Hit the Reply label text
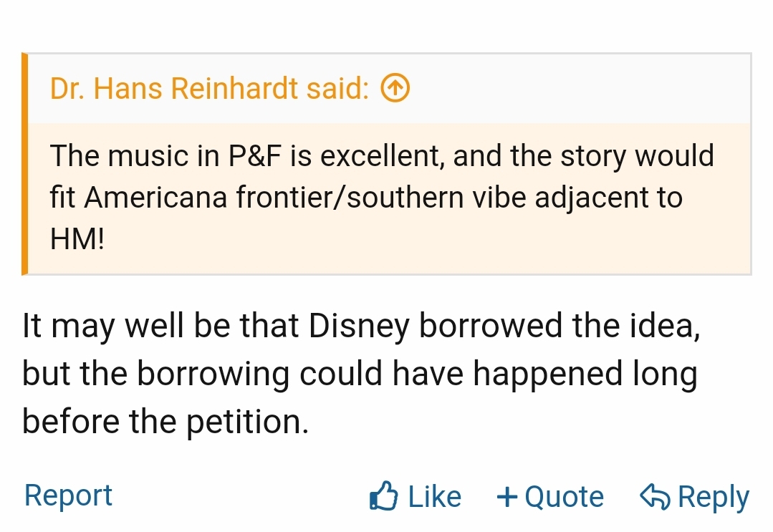 (x=714, y=497)
